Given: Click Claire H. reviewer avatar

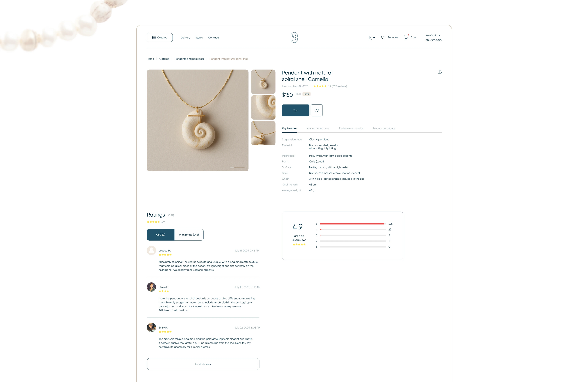Looking at the screenshot, I should (151, 287).
